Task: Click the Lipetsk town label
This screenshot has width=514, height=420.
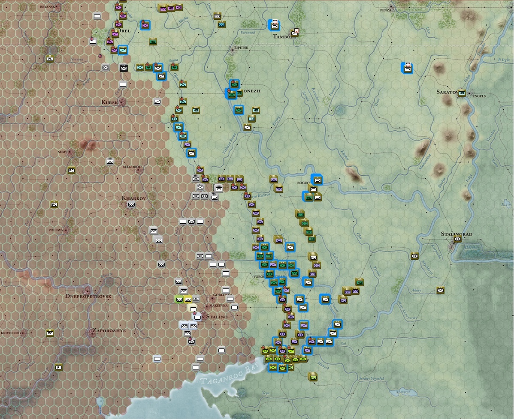Action: [x=242, y=48]
